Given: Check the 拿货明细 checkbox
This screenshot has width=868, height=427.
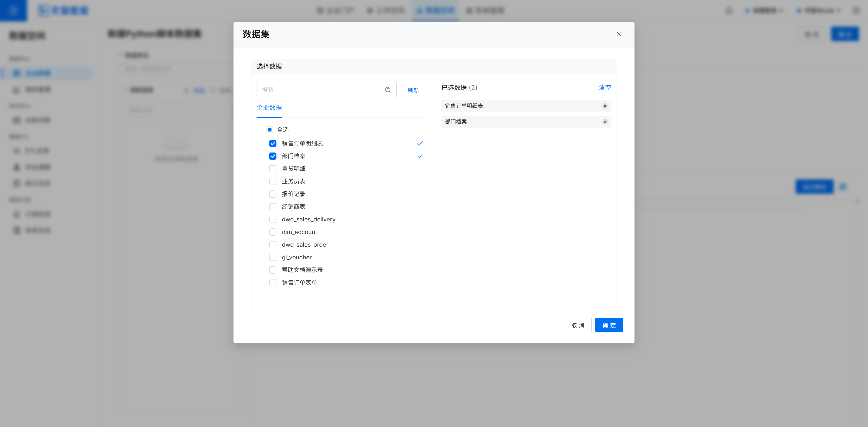Looking at the screenshot, I should [273, 169].
